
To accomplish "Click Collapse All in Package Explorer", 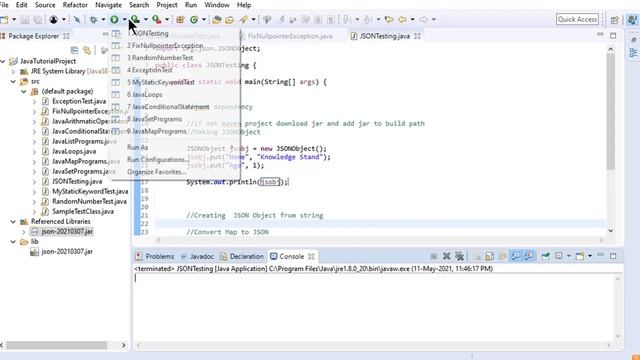I will coord(74,50).
